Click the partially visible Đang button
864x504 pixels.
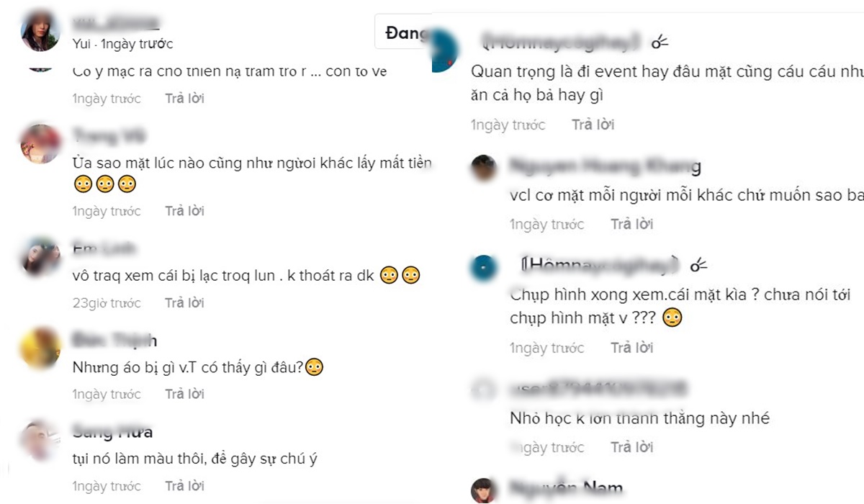(x=404, y=33)
